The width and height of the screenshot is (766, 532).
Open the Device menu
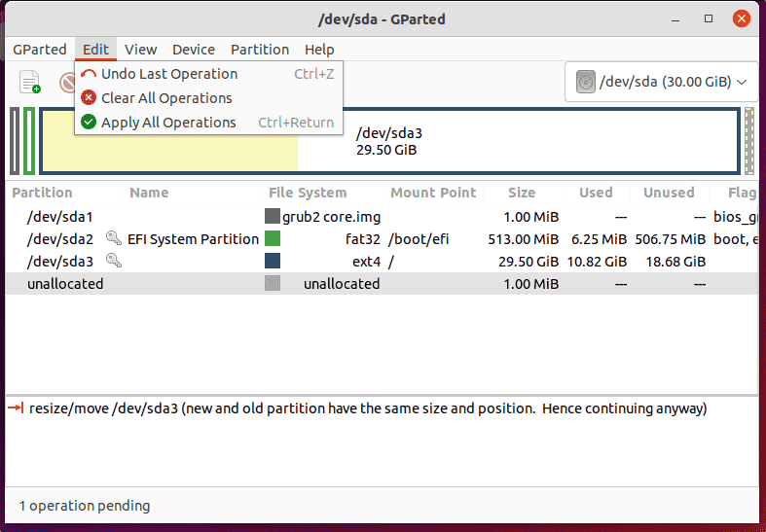click(x=194, y=50)
